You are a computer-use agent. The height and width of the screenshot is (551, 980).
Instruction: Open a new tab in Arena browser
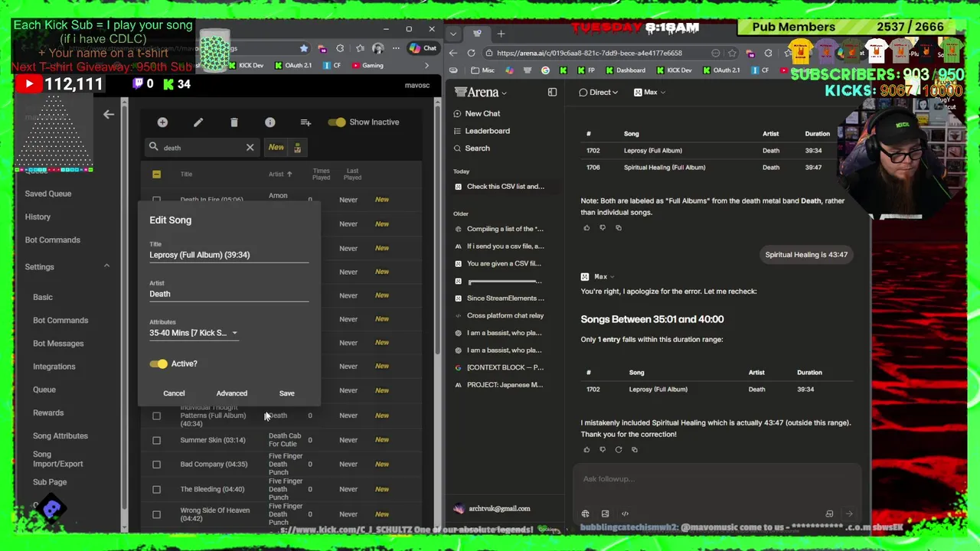coord(501,33)
